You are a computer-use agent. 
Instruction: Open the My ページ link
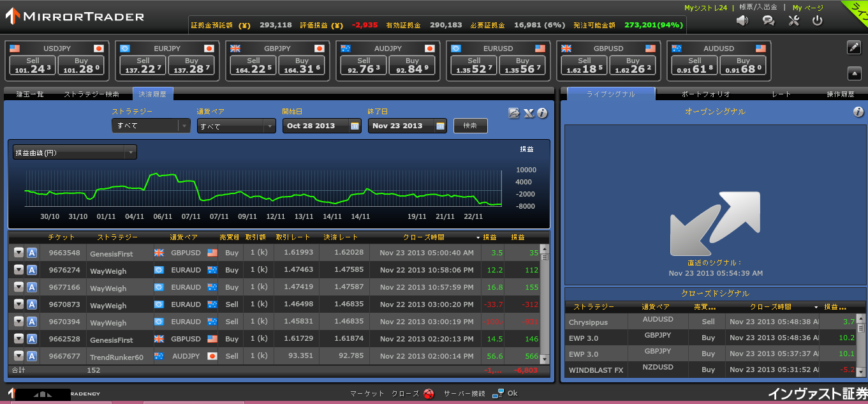click(x=808, y=8)
